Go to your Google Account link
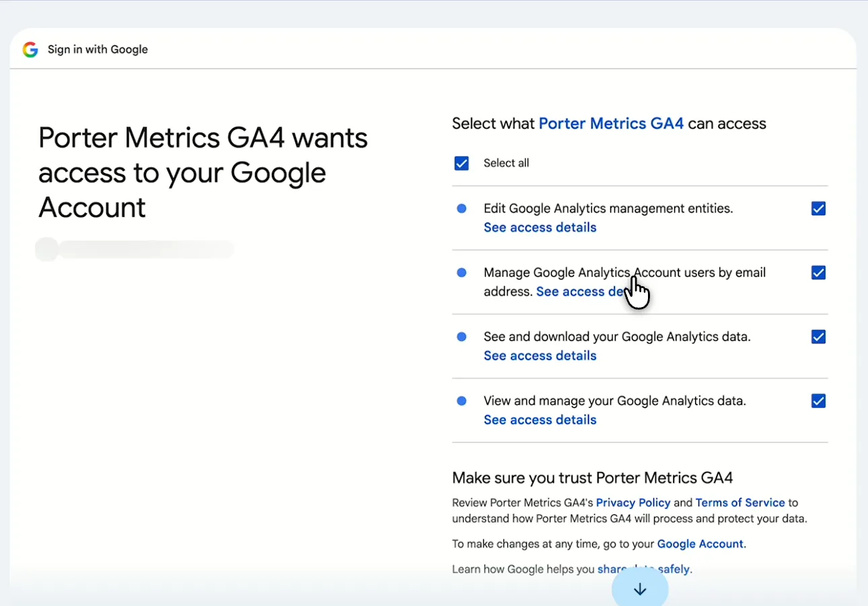Screen dimensions: 868x606 coord(700,544)
